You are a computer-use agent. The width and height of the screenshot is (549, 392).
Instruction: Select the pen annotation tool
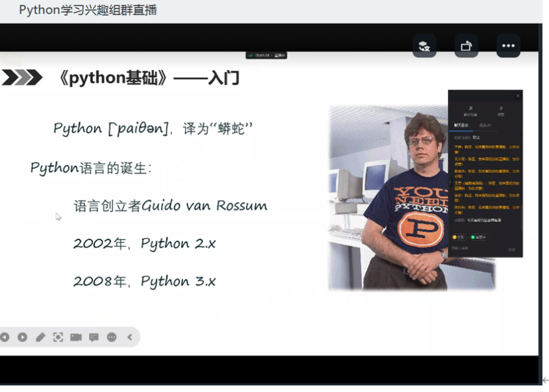[x=40, y=337]
